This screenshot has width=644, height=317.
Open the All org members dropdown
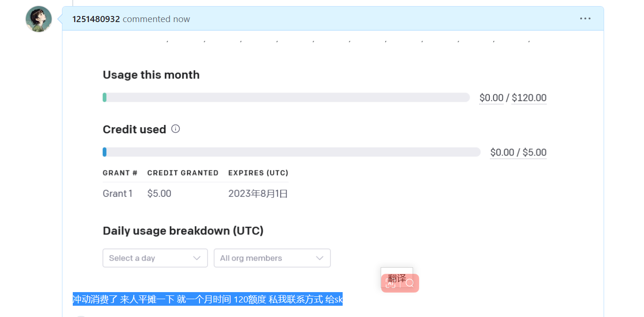(x=272, y=258)
